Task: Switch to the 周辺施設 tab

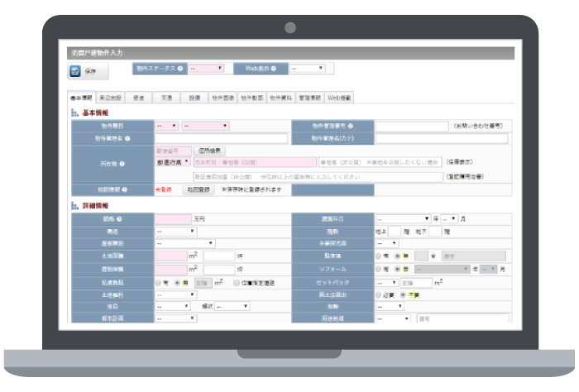Action: [110, 98]
